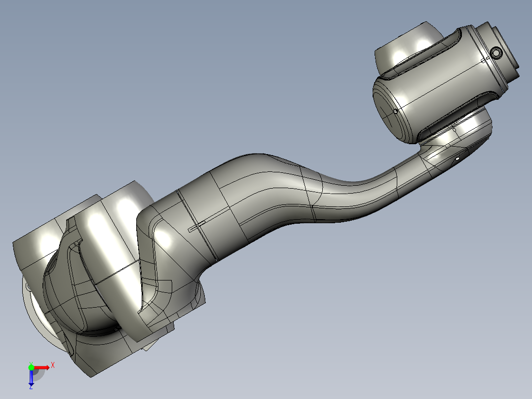
Task: Pick the round hole on wrist end flange
Action: coord(496,53)
